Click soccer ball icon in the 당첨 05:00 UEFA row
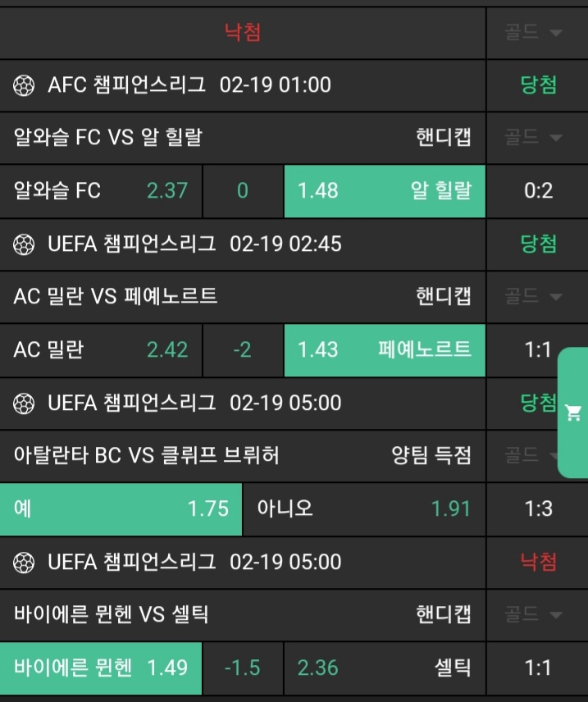Viewport: 588px width, 702px height. point(25,403)
